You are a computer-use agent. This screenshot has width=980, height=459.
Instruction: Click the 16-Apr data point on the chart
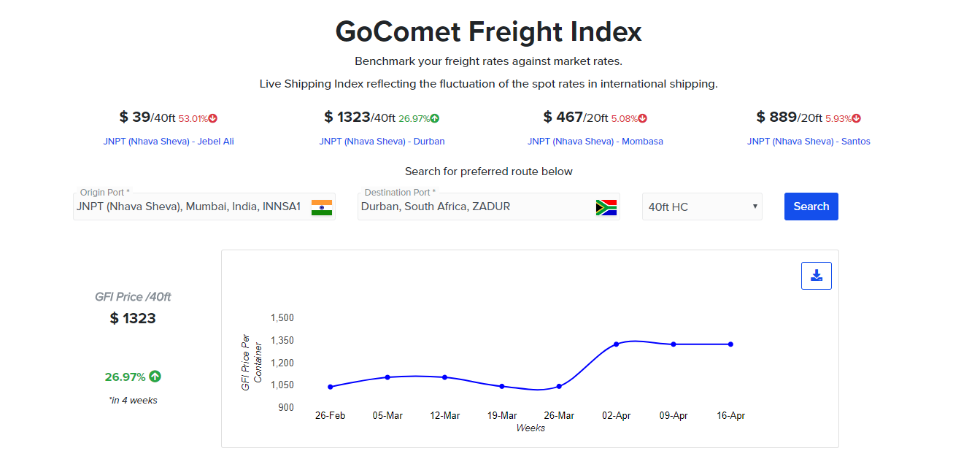(x=730, y=343)
